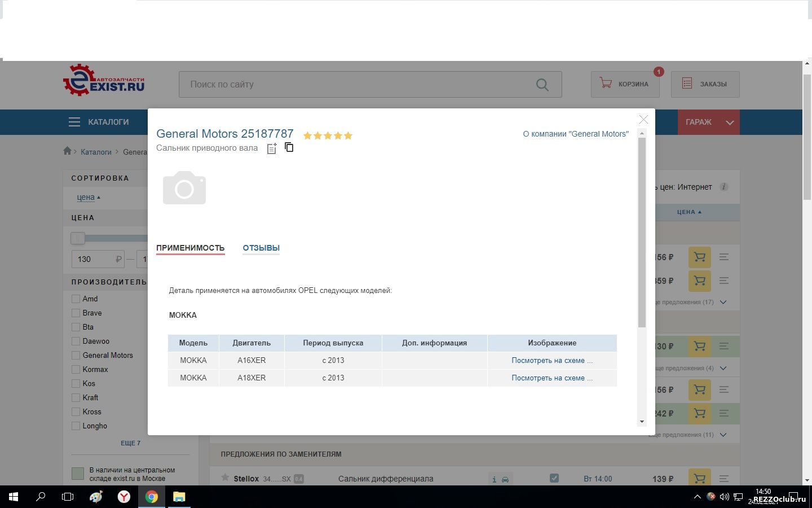Open Task View on the taskbar
The width and height of the screenshot is (812, 508).
(68, 497)
